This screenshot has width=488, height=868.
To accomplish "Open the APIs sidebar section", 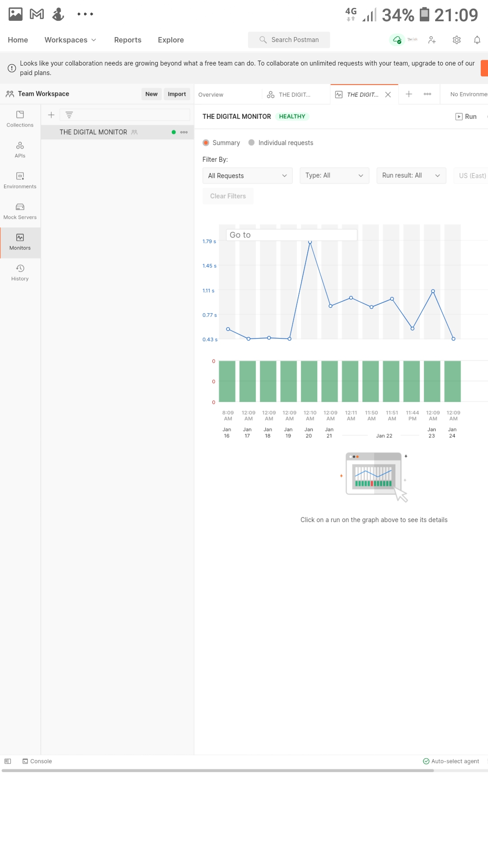I will tap(20, 150).
